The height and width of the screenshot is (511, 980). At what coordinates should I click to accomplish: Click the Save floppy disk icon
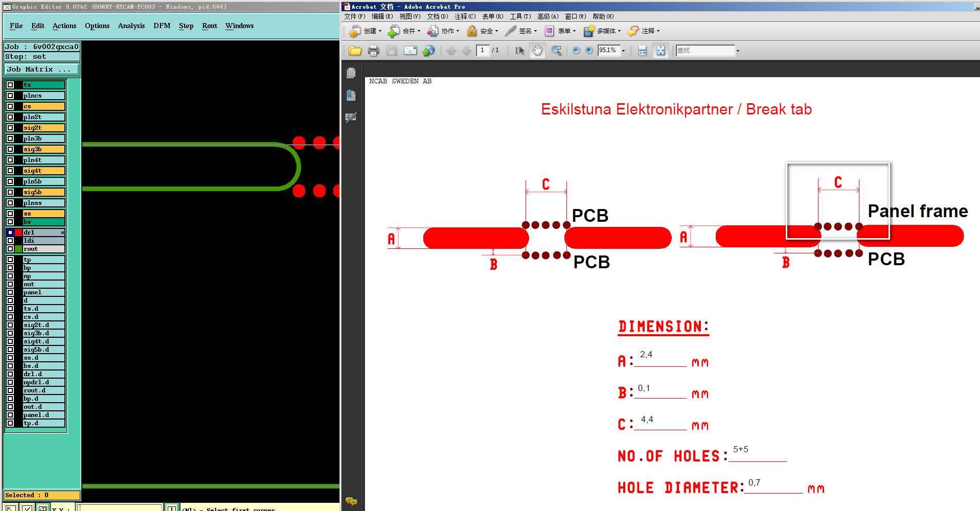[392, 51]
